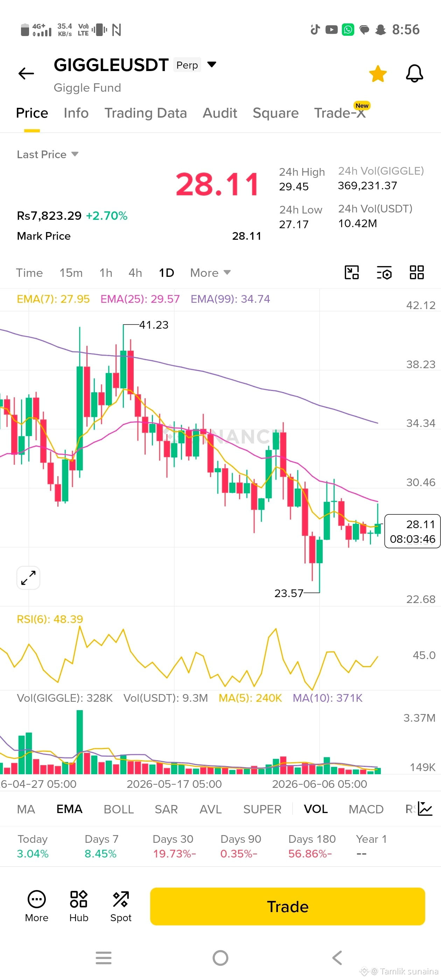Expand the More timeframes dropdown

pos(210,273)
